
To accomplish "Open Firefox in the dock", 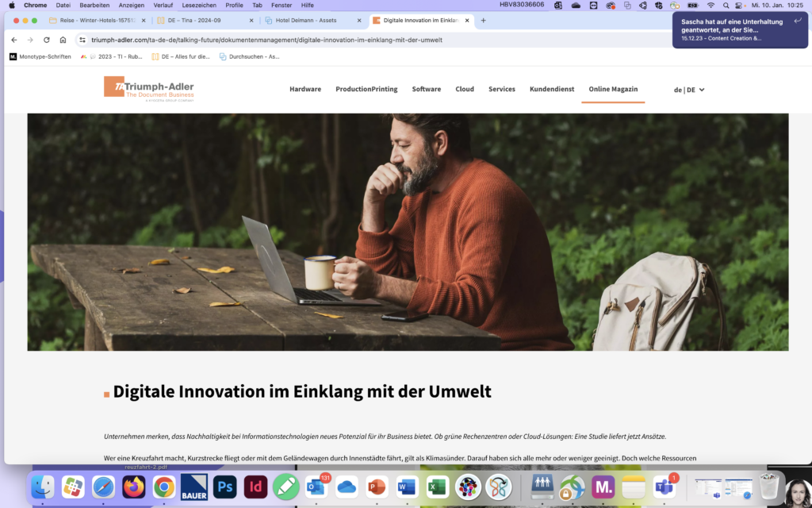I will [133, 487].
